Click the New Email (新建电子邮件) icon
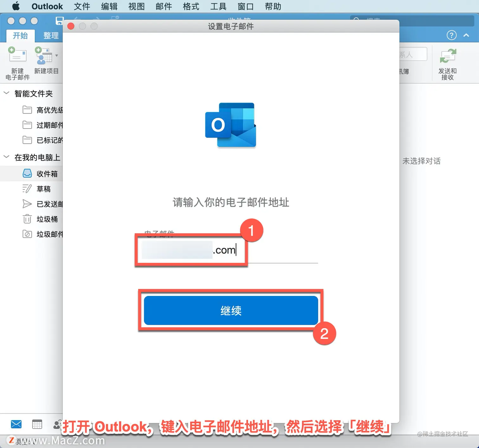The image size is (479, 448). [17, 54]
